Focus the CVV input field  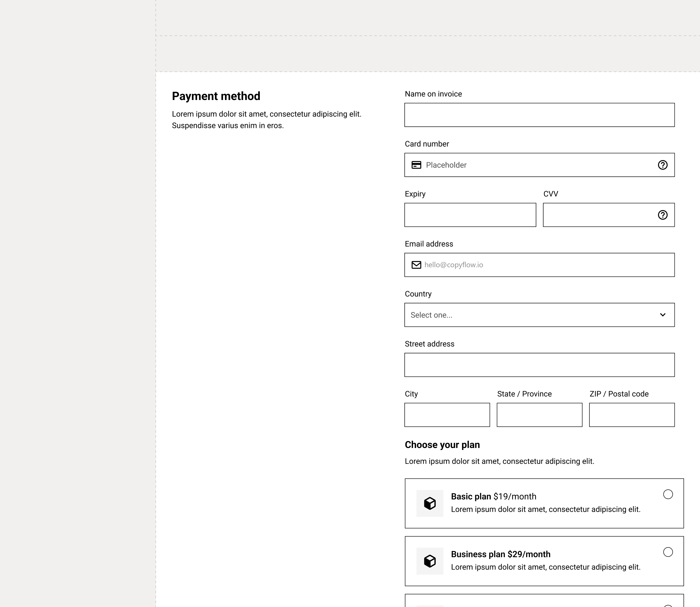(x=608, y=215)
